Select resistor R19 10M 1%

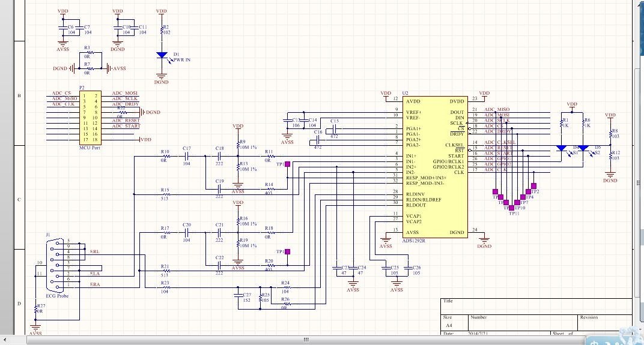click(x=238, y=243)
